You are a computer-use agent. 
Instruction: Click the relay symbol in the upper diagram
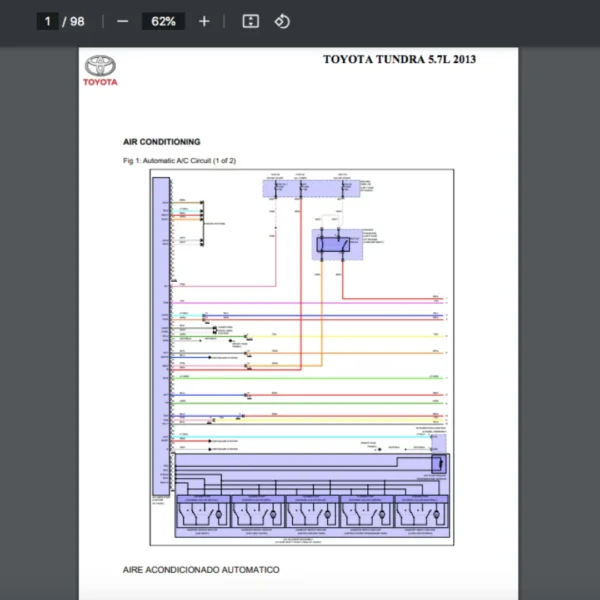click(x=331, y=244)
